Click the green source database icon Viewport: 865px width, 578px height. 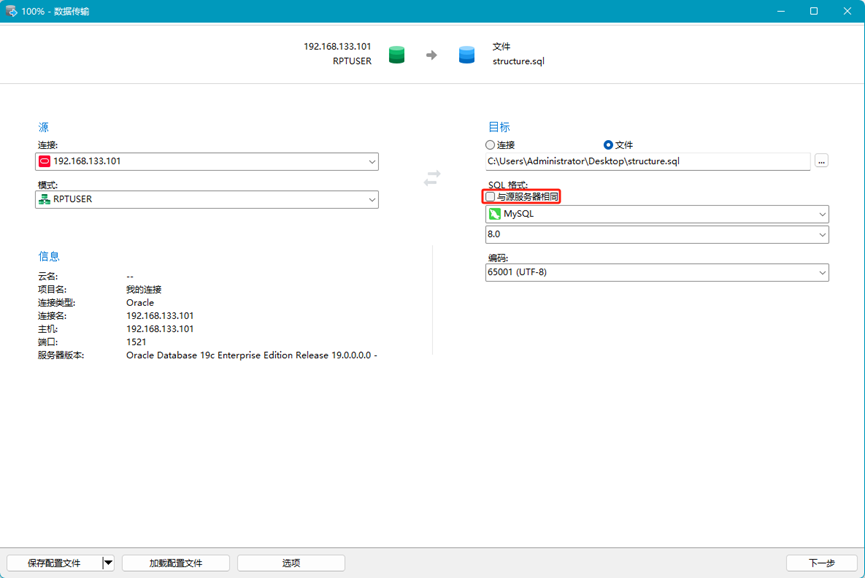click(x=397, y=55)
